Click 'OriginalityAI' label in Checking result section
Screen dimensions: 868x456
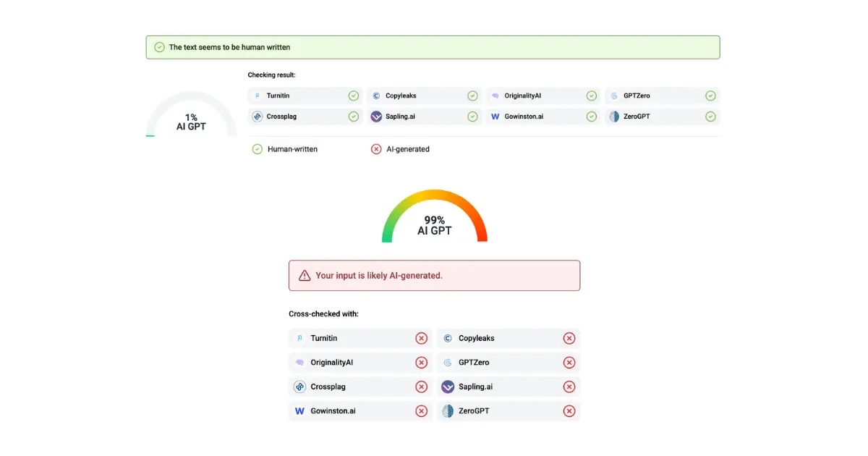[523, 96]
